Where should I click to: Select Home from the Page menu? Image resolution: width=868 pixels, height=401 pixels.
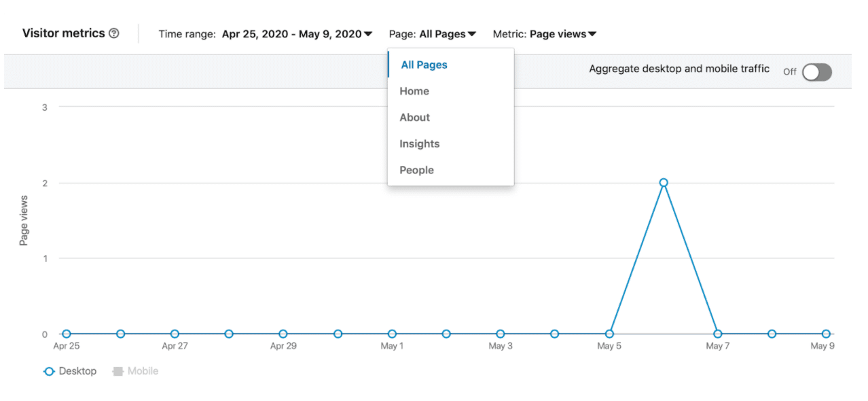point(414,90)
